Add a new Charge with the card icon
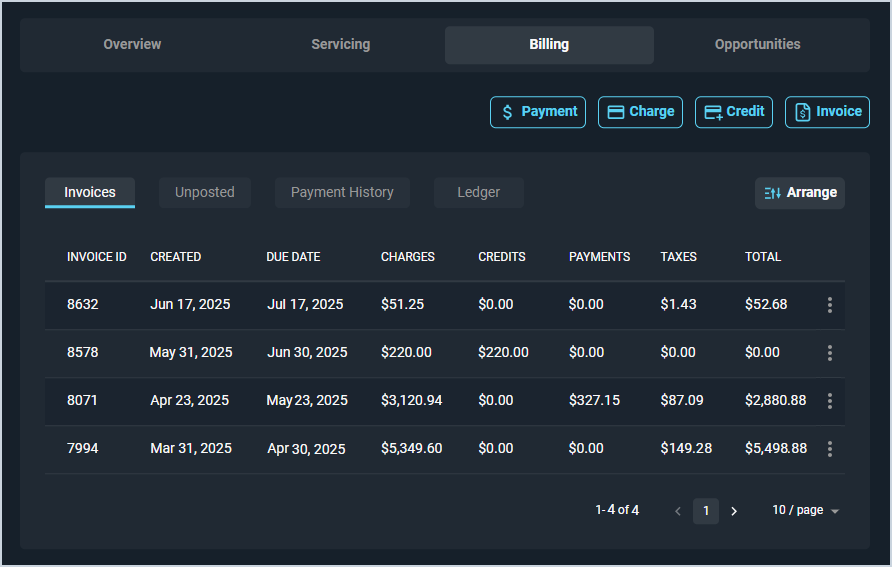Screen dimensions: 892x567 (640, 112)
